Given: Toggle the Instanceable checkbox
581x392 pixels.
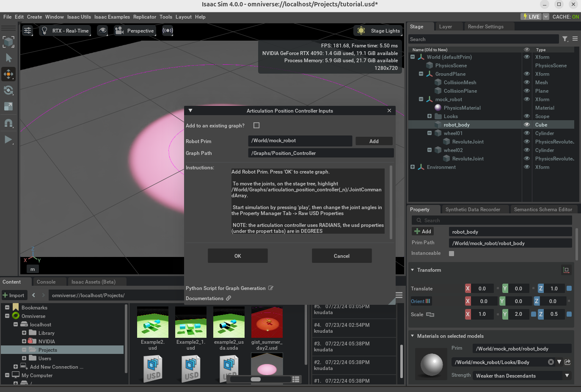Looking at the screenshot, I should 452,253.
